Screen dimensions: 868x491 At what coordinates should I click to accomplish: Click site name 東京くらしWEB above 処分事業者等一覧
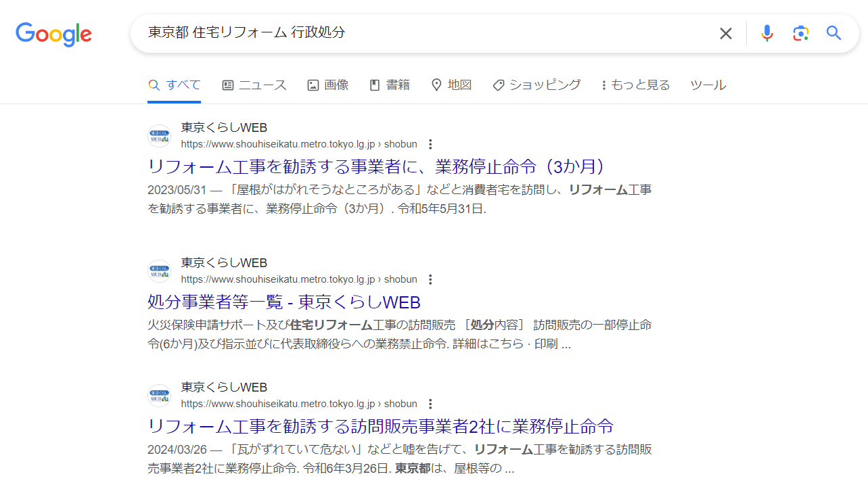tap(224, 263)
